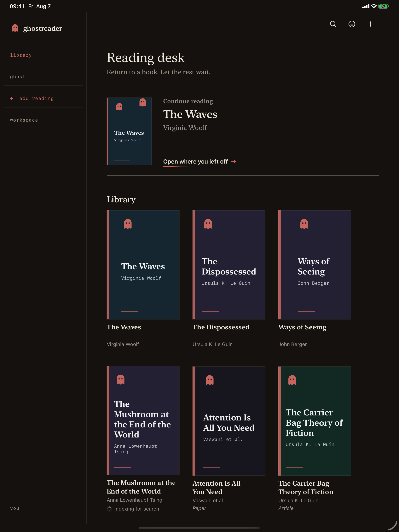Screen dimensions: 399x532
Task: Click the Article label under Carrier Bag
Action: (286, 508)
